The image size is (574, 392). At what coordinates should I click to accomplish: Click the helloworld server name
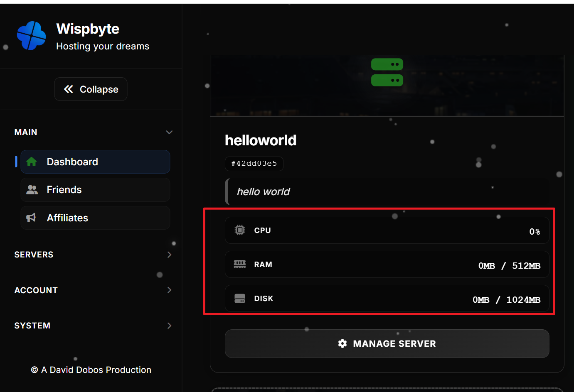click(x=261, y=140)
